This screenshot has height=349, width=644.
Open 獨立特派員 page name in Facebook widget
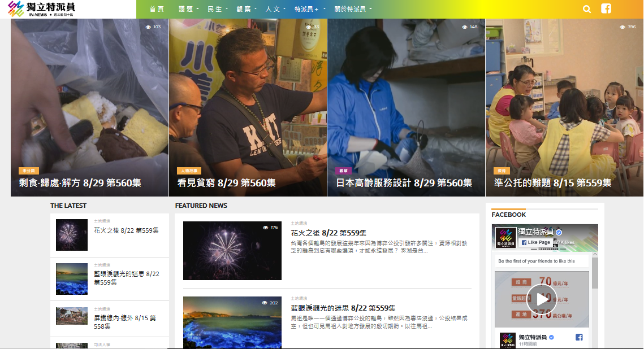pos(535,232)
